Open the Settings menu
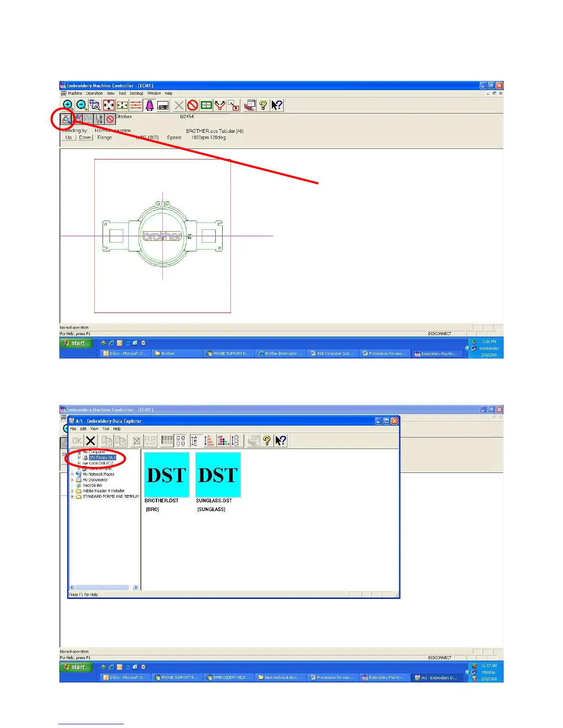Image resolution: width=563 pixels, height=728 pixels. [136, 93]
